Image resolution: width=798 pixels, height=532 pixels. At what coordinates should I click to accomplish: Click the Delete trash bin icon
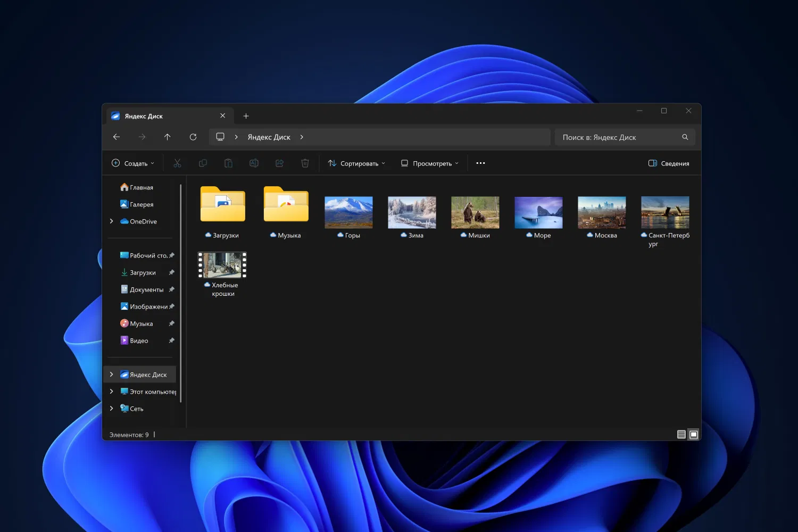(305, 163)
